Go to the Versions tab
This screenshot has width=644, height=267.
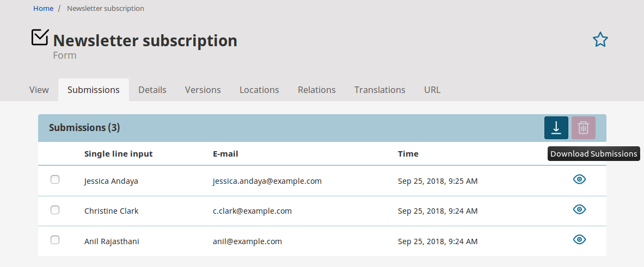click(203, 90)
